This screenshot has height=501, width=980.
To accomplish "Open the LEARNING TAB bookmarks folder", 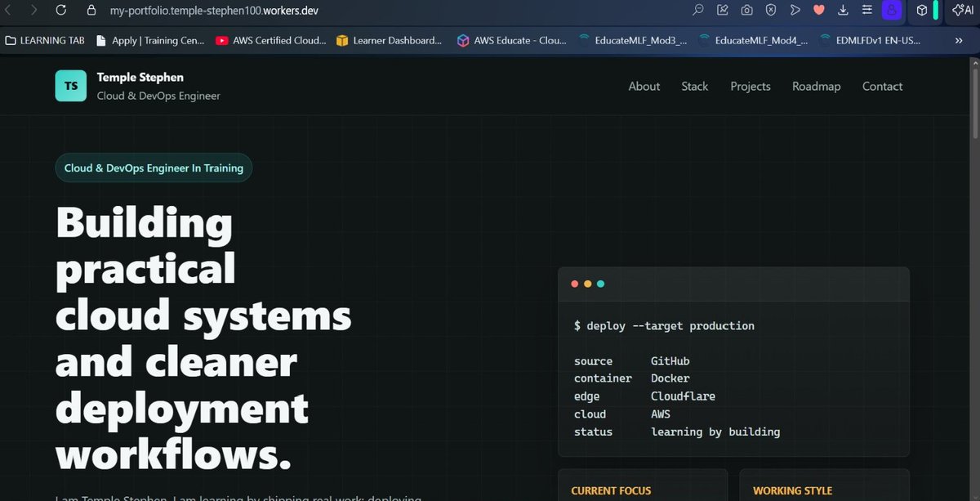I will coord(44,40).
